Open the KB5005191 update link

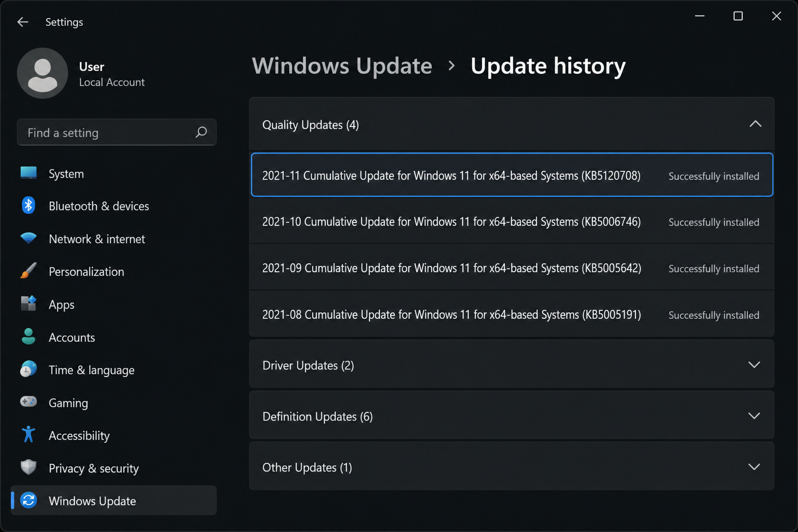point(451,315)
